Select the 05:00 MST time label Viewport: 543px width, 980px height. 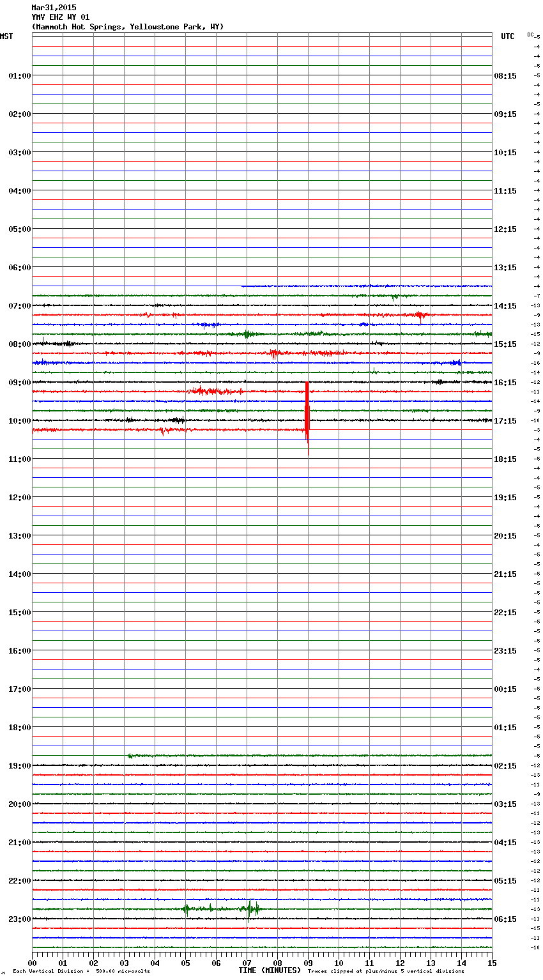point(20,229)
